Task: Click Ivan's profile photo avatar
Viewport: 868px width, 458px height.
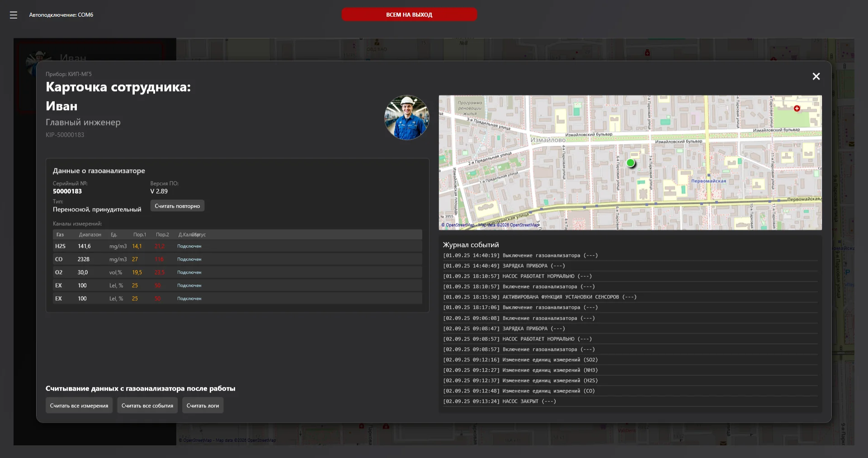Action: coord(406,117)
